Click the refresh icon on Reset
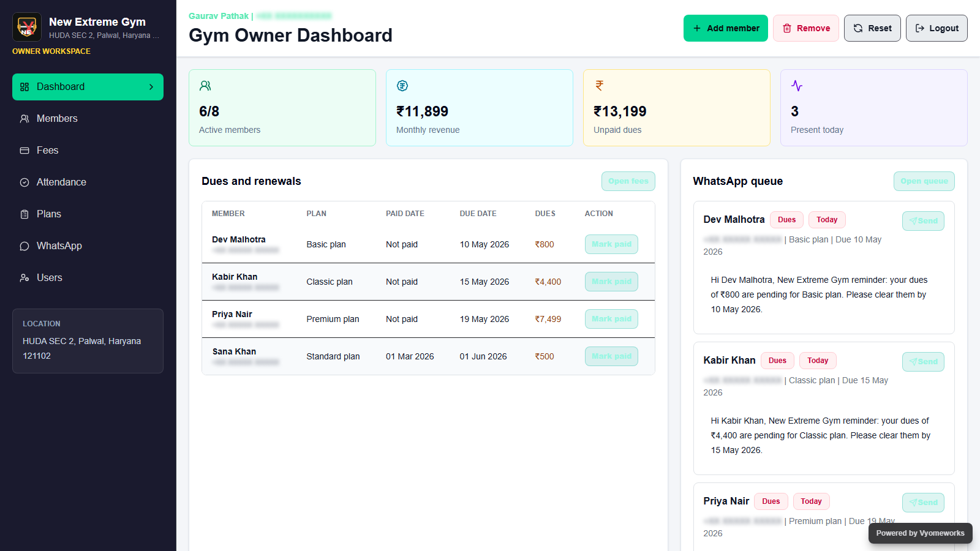This screenshot has width=980, height=551. [x=858, y=28]
